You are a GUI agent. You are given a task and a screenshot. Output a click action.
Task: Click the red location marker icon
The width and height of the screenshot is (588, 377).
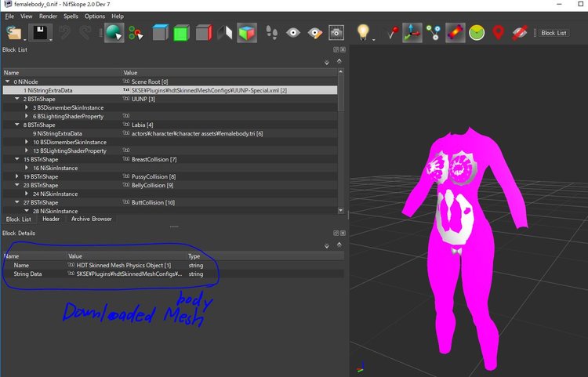(x=498, y=33)
